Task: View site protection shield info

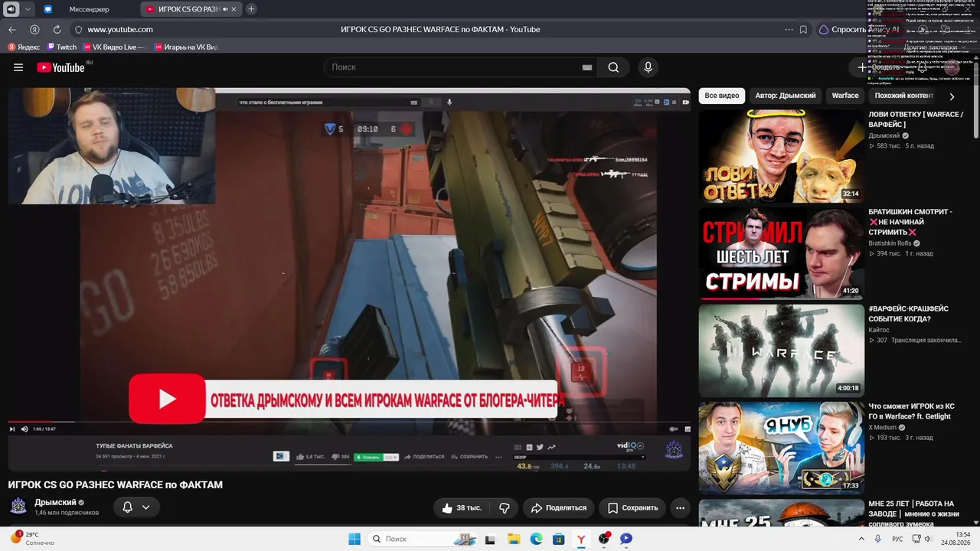Action: coord(78,30)
